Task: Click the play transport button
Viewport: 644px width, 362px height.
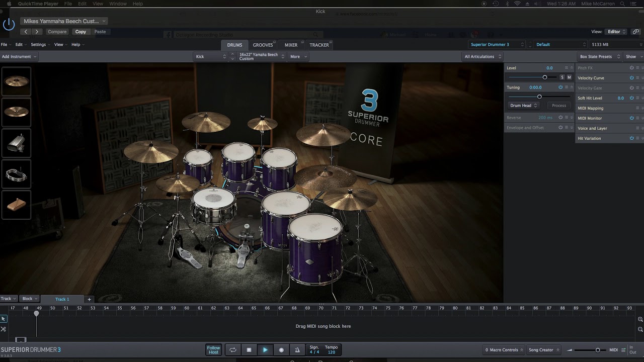Action: (265, 350)
